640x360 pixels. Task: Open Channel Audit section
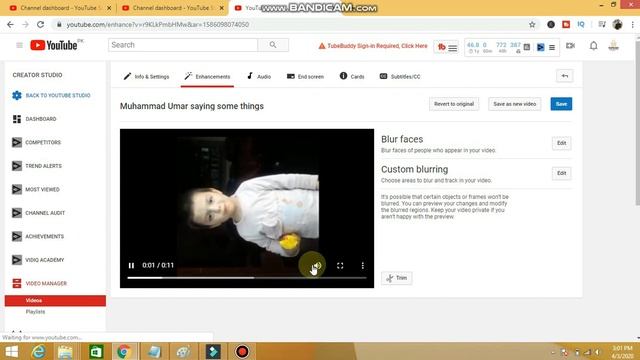(x=38, y=213)
